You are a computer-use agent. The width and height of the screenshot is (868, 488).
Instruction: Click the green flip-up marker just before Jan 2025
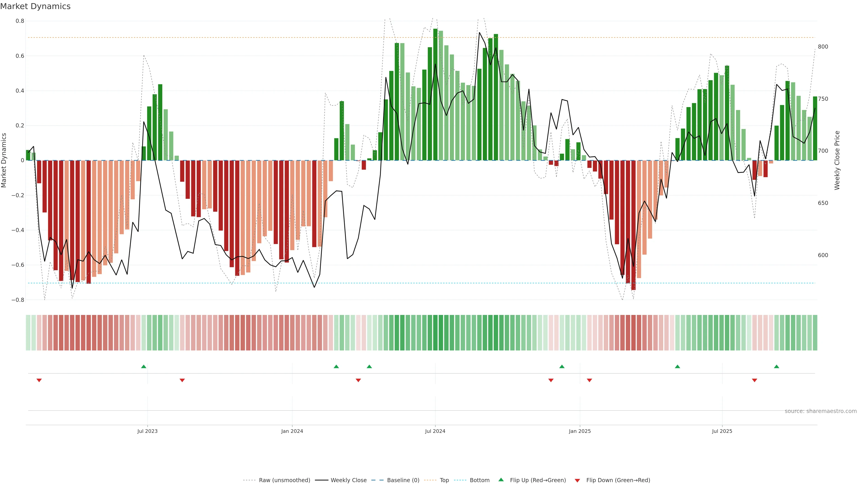coord(562,366)
